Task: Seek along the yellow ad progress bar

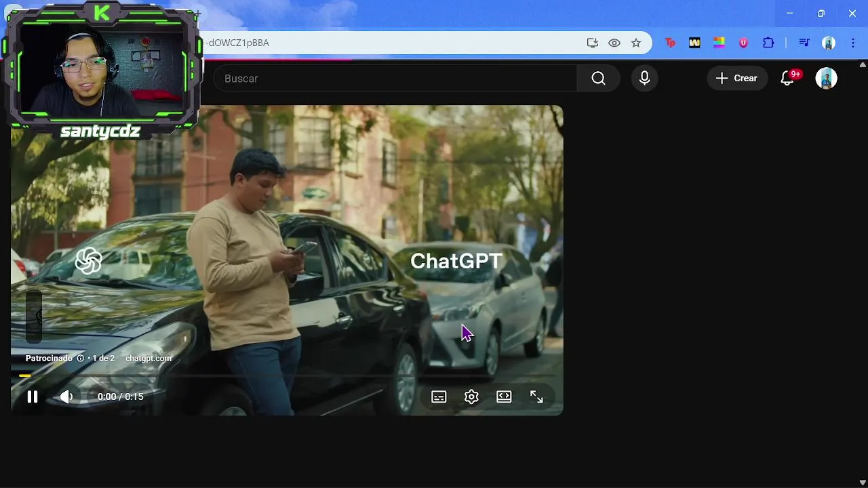Action: coord(287,375)
